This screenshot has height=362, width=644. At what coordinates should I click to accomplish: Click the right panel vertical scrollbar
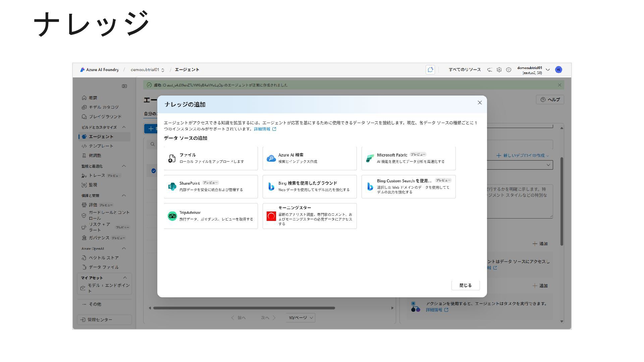point(562,201)
